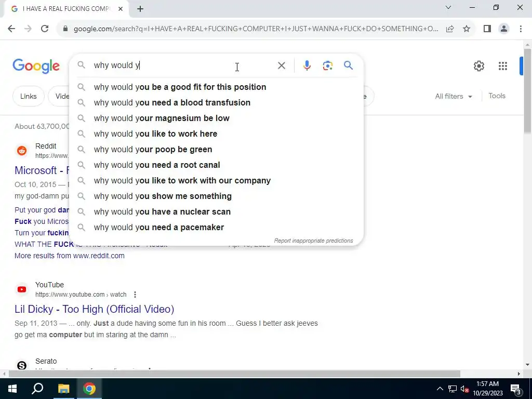Open File Explorer from taskbar

point(63,389)
